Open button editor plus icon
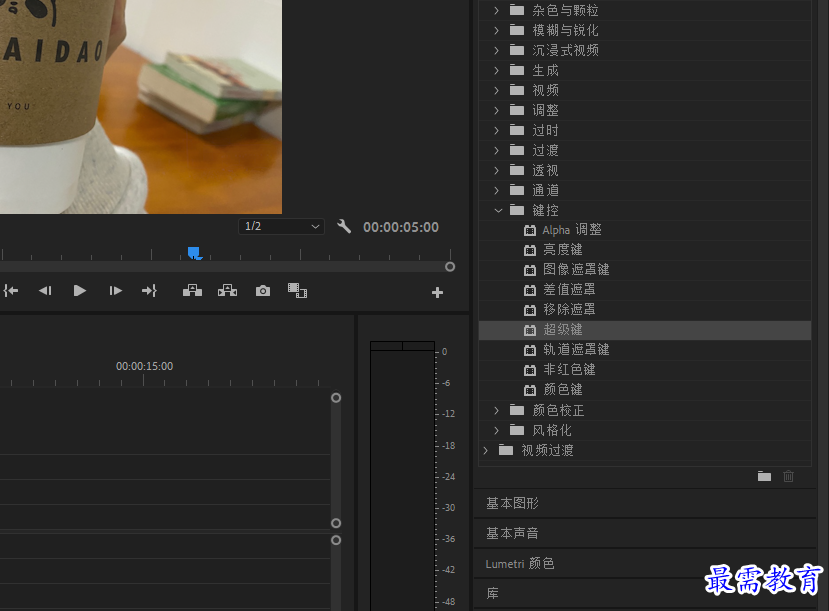 click(x=437, y=292)
